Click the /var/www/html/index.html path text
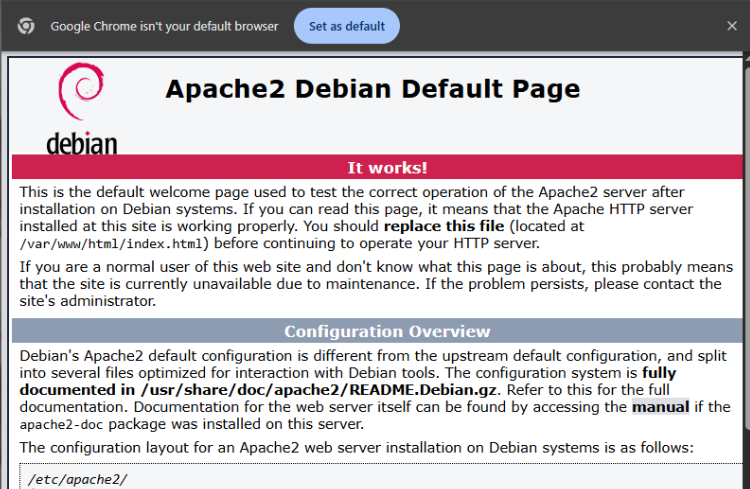 111,244
